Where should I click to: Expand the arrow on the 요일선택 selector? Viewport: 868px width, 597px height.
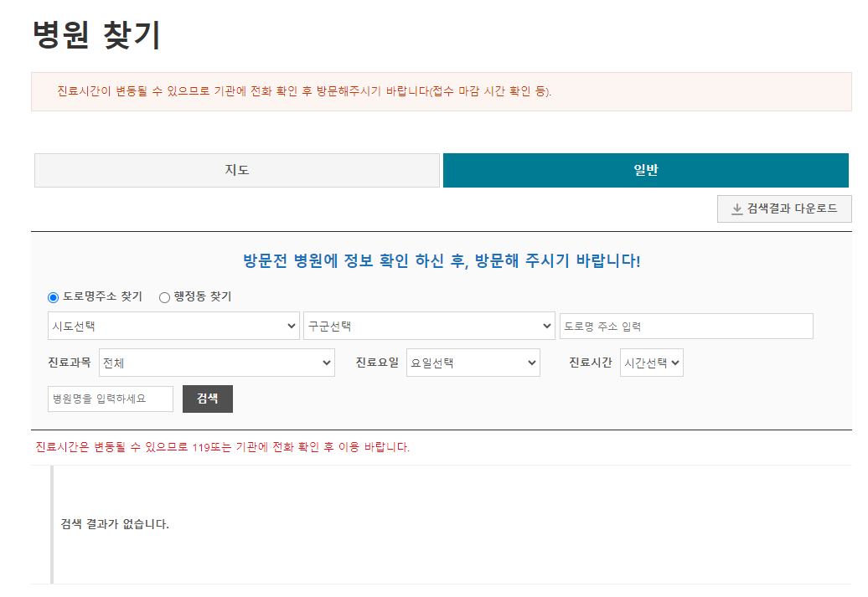click(531, 363)
